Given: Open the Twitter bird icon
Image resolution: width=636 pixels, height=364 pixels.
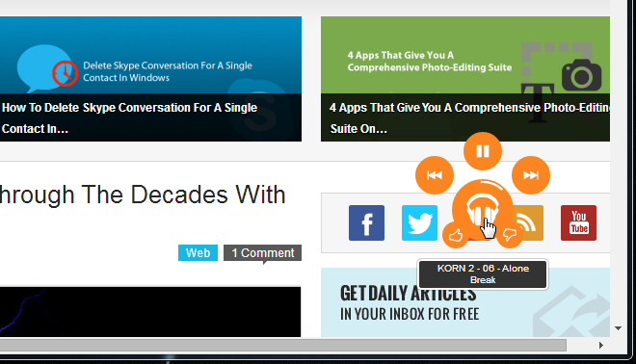Looking at the screenshot, I should (x=419, y=223).
